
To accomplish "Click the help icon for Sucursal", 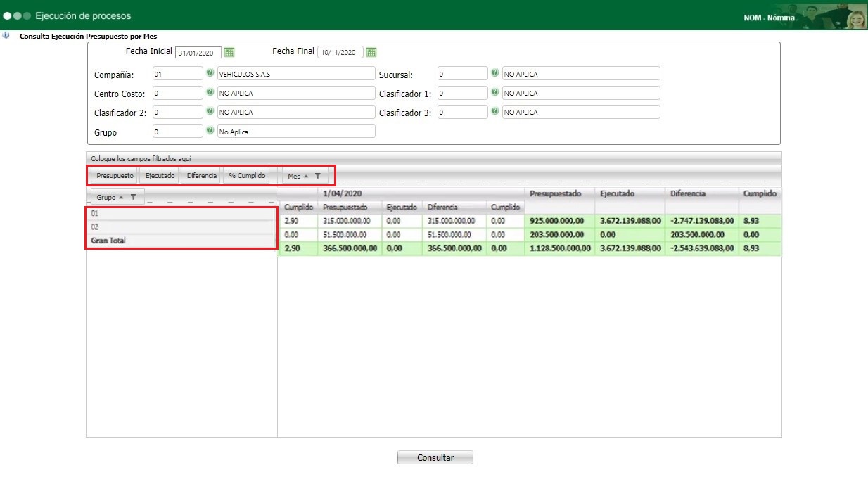I will [x=495, y=73].
